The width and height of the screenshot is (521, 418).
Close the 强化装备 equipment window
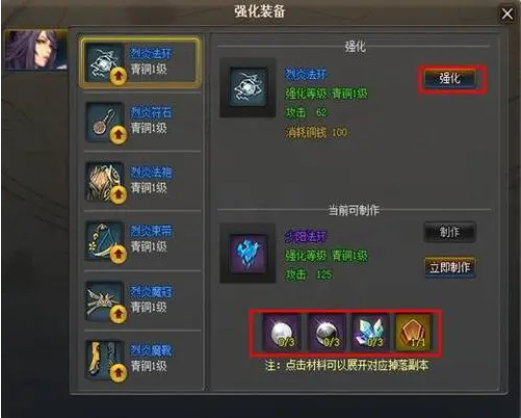pyautogui.click(x=507, y=14)
